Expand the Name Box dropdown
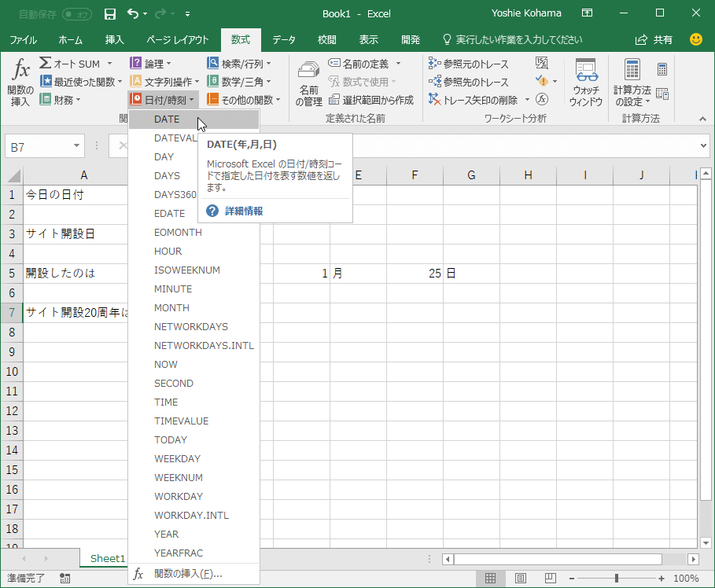Viewport: 715px width, 588px height. 77,145
